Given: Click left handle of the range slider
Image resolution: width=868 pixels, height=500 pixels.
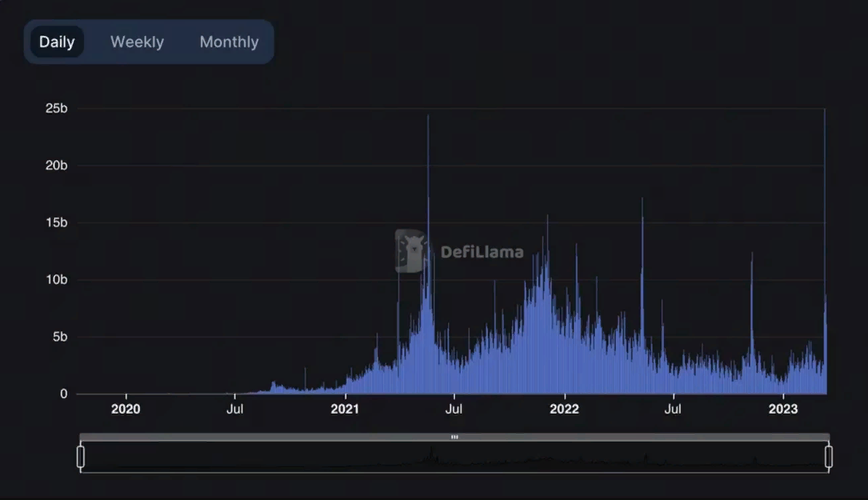Looking at the screenshot, I should click(81, 457).
